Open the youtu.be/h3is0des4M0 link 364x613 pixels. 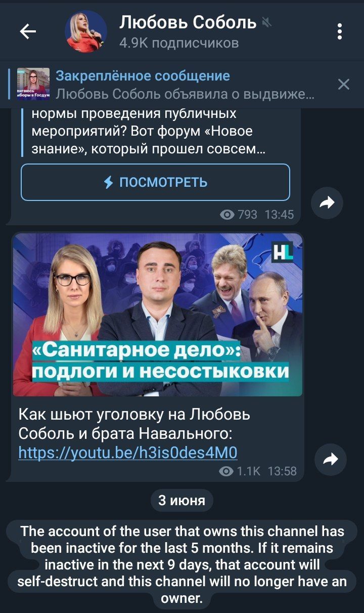tap(128, 452)
